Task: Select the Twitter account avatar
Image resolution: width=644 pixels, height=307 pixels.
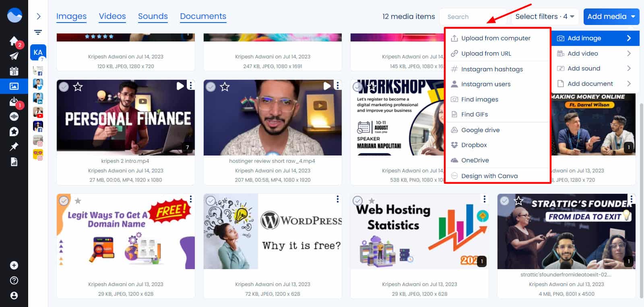Action: click(x=38, y=84)
